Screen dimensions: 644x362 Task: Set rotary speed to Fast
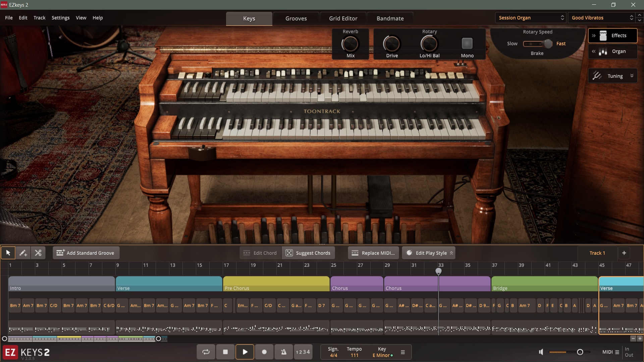click(x=561, y=44)
